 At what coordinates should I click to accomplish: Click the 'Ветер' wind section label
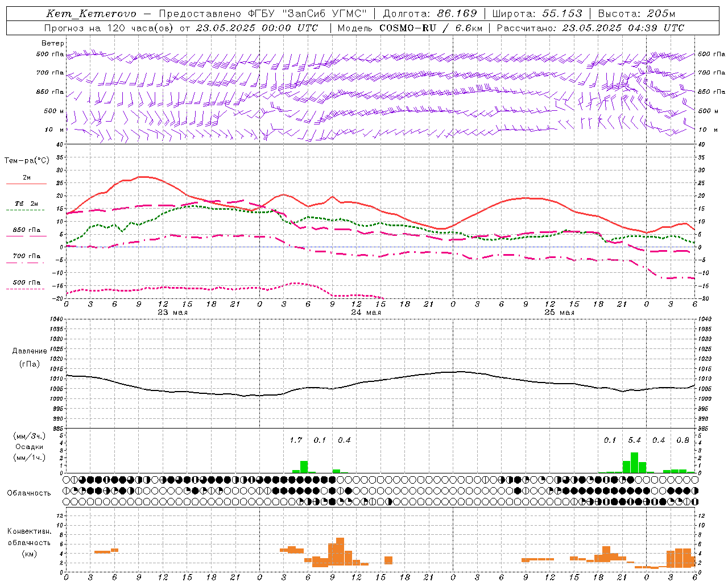(53, 43)
